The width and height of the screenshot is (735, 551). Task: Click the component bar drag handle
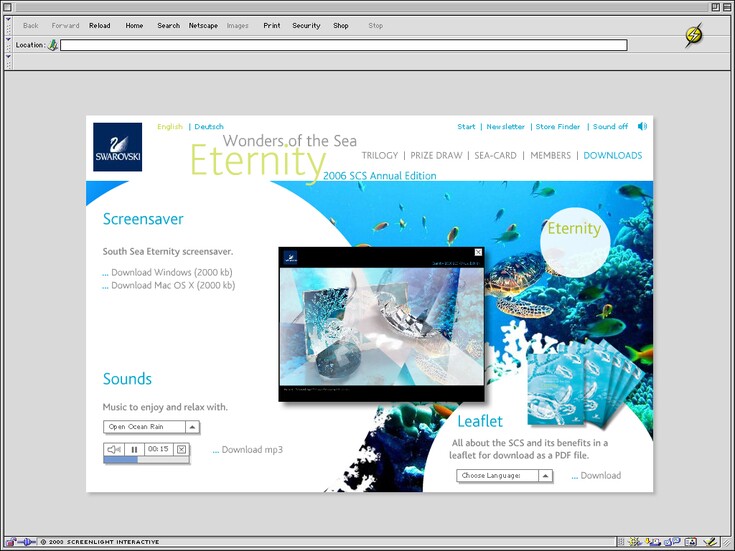[x=621, y=542]
